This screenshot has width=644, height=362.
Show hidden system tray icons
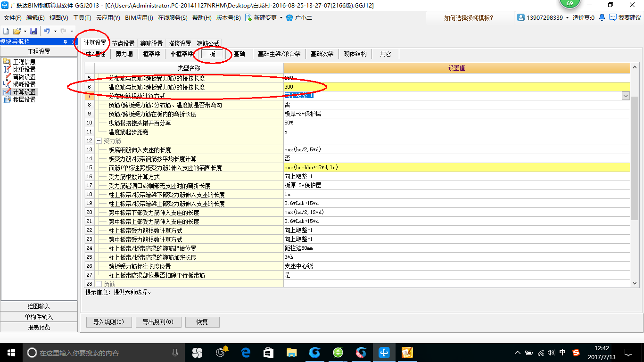point(518,352)
